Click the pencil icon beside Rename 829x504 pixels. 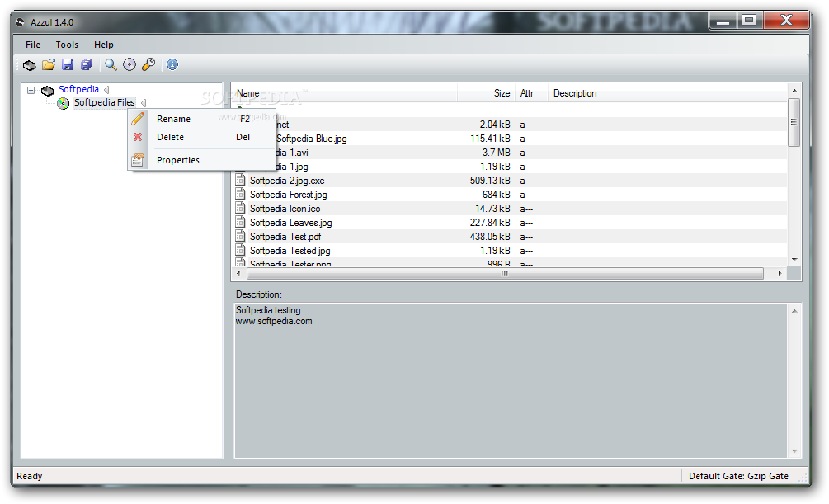click(138, 119)
